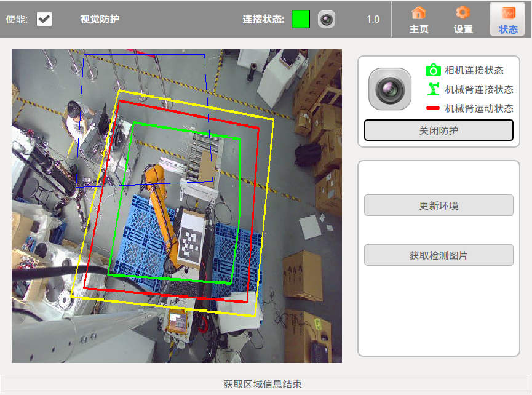Click the 视觉防护 title label

(x=100, y=19)
